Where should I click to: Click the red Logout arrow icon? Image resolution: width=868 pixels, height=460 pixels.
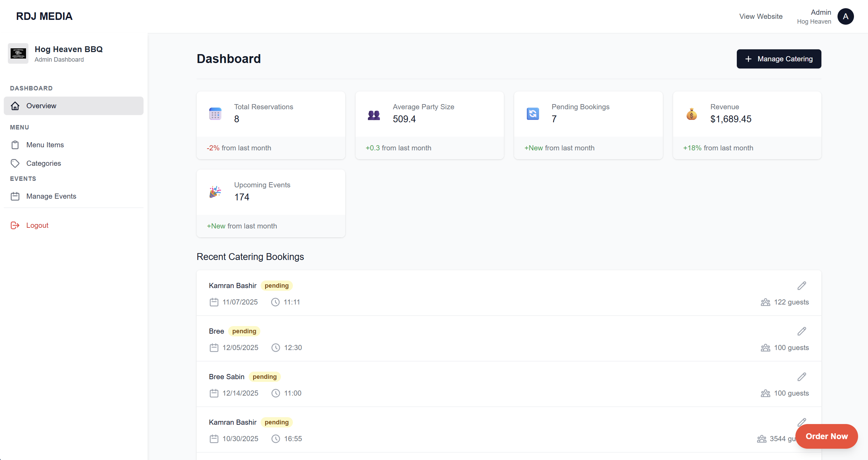(15, 225)
